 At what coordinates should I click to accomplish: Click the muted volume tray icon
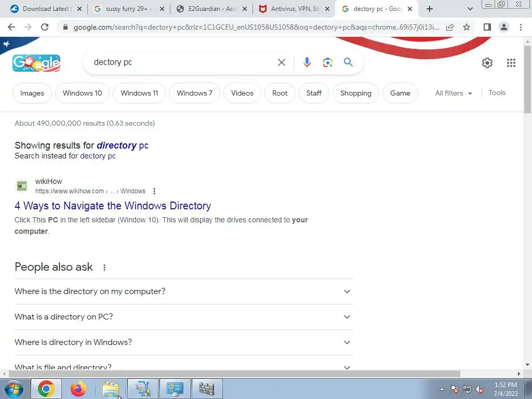(480, 390)
